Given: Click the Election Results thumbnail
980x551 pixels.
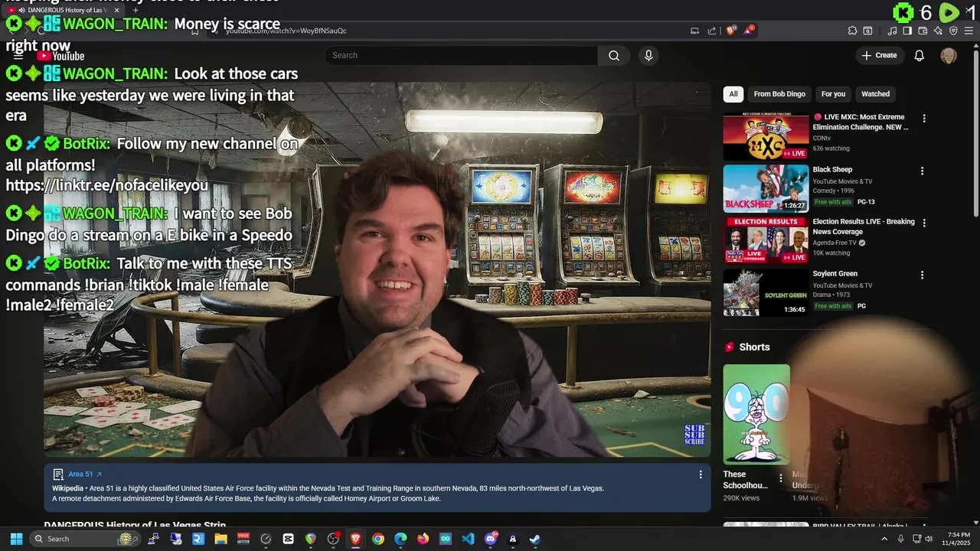Looking at the screenshot, I should pos(766,241).
